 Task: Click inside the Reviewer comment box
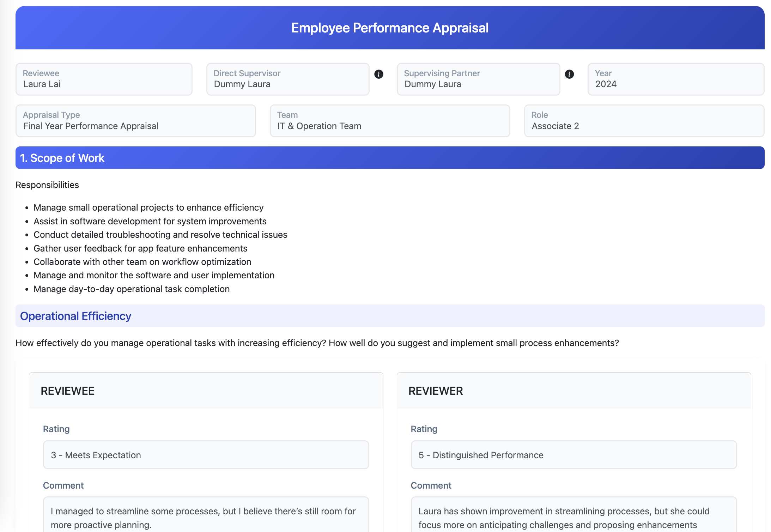tap(573, 517)
